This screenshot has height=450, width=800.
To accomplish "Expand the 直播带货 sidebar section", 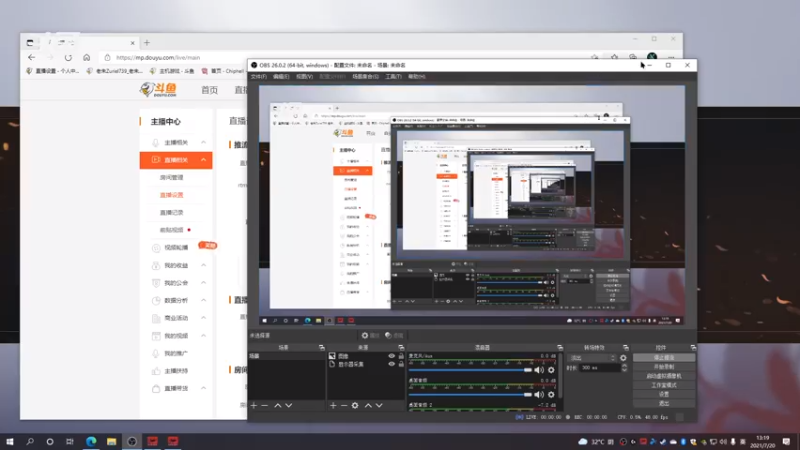I will 204,388.
